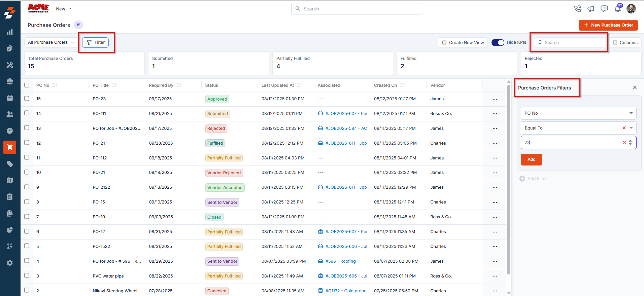Open the #JOB2025-584 associated link
The image size is (644, 296).
tap(346, 128)
